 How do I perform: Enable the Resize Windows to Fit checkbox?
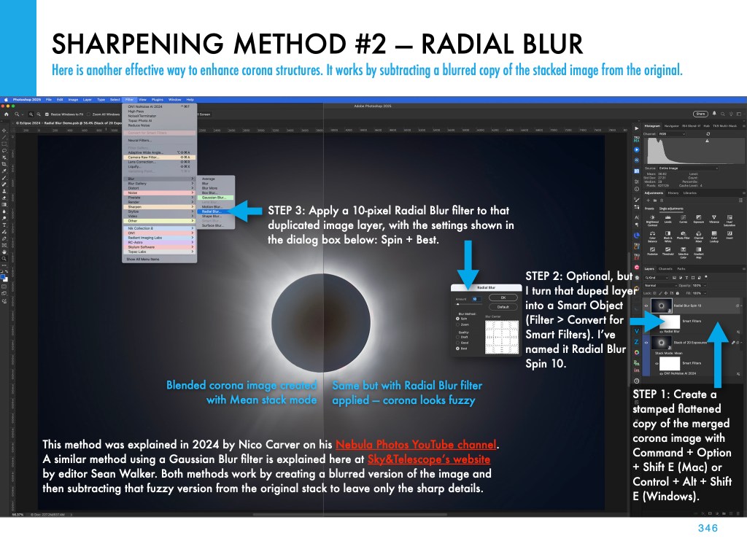45,114
